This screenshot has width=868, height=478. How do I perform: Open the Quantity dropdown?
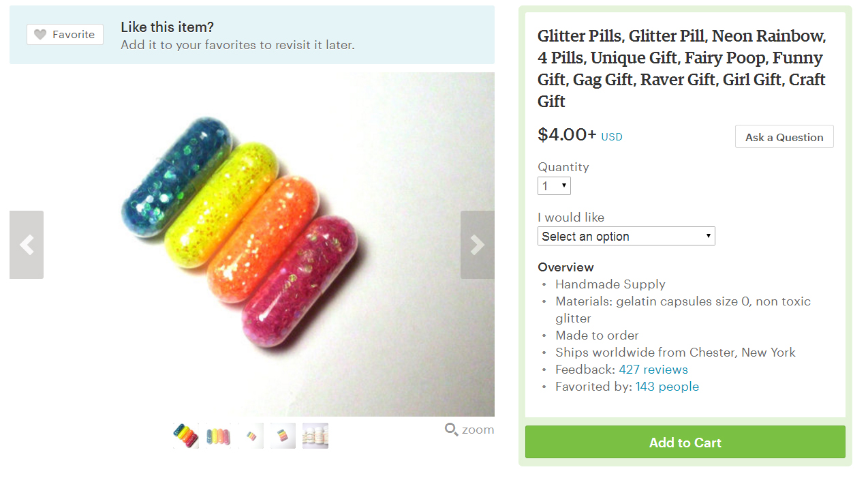554,185
